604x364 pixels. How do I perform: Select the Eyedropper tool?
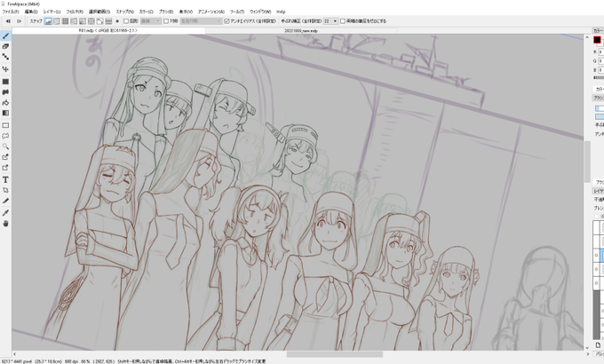(x=5, y=213)
